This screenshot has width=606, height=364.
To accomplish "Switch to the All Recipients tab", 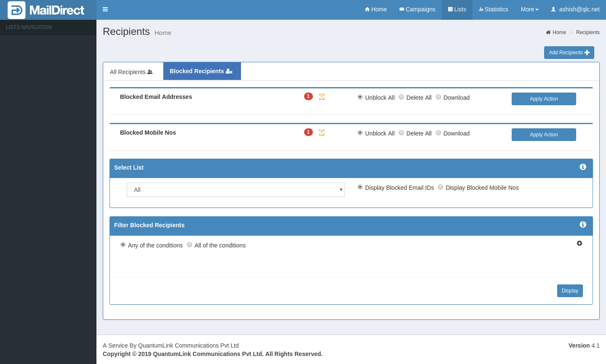I will [131, 72].
